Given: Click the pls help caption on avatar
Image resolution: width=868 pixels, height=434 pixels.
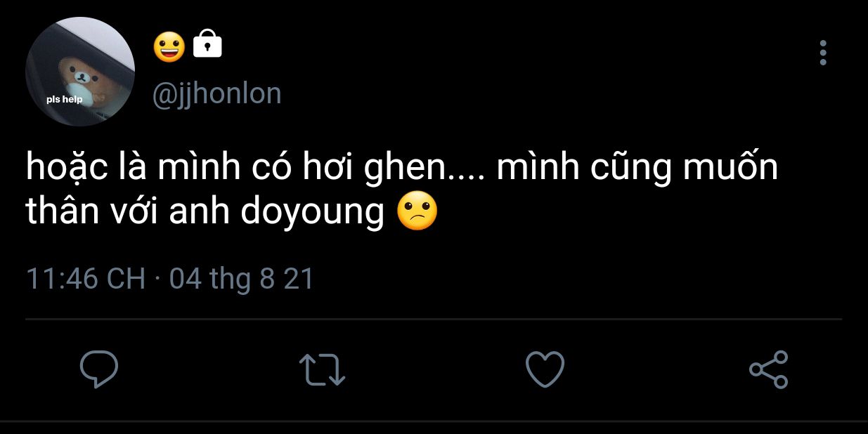Looking at the screenshot, I should [65, 99].
